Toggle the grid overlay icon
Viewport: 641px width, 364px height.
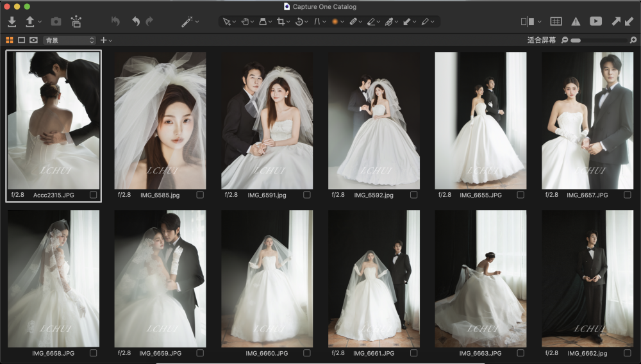click(x=556, y=21)
